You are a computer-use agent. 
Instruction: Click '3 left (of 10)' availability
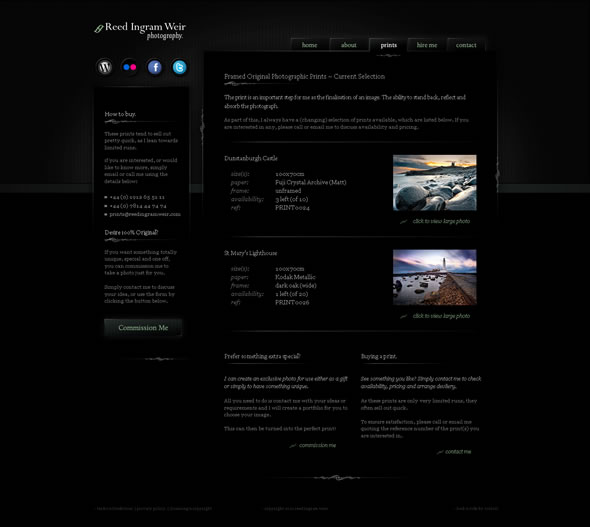point(292,199)
